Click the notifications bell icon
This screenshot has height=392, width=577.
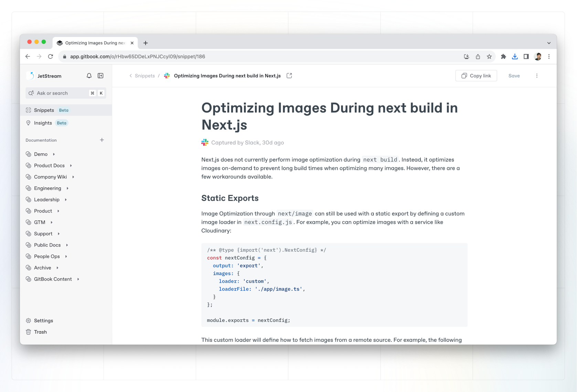click(x=89, y=76)
